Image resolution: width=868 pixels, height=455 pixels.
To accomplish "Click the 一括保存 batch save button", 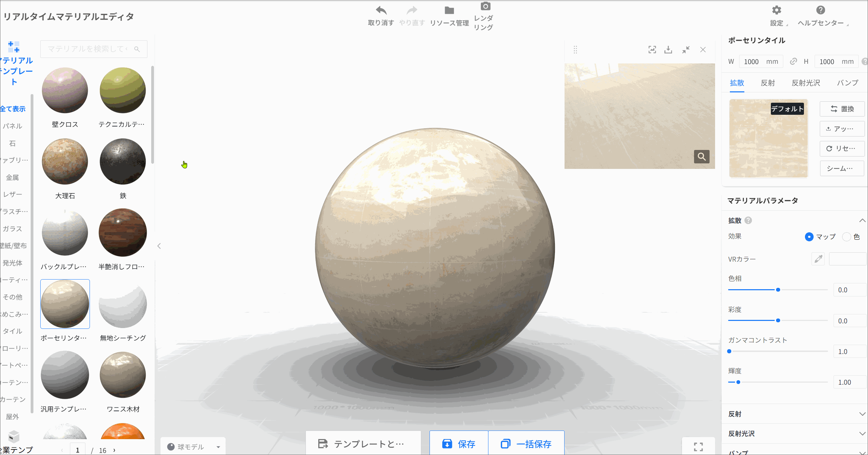I will (x=526, y=444).
